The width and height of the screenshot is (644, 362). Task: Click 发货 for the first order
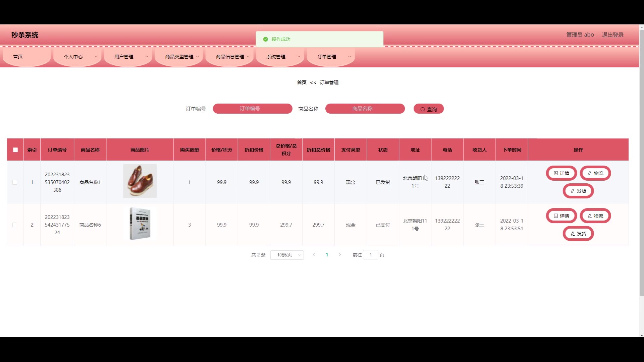click(578, 191)
